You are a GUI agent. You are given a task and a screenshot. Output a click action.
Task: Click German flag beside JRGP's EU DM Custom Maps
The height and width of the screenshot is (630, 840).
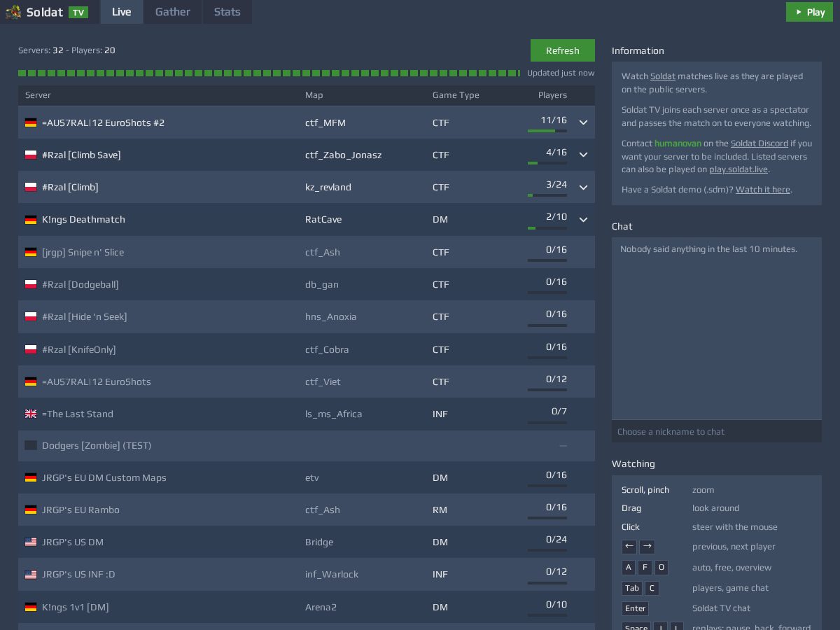pyautogui.click(x=31, y=477)
